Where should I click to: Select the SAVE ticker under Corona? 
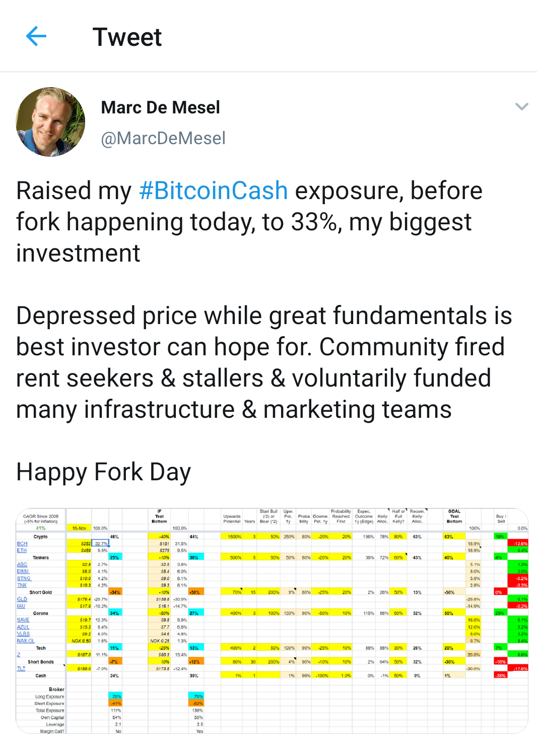point(23,620)
